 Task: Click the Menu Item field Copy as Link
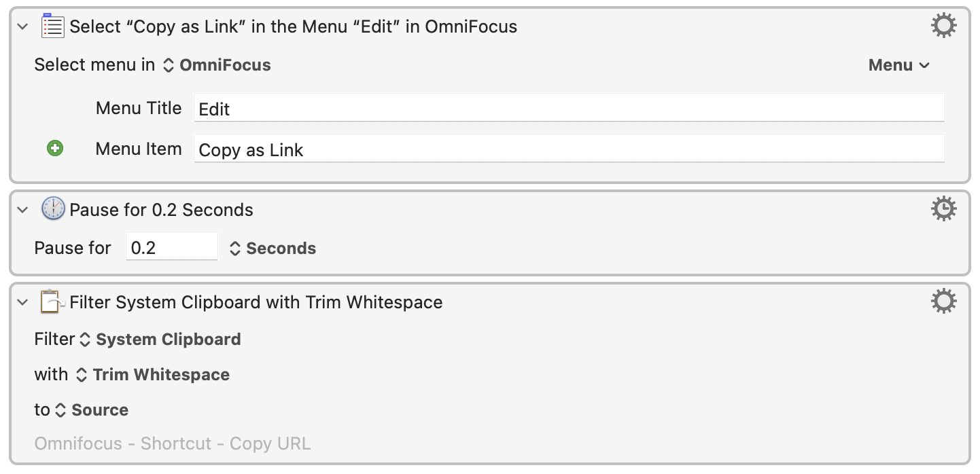[x=570, y=149]
